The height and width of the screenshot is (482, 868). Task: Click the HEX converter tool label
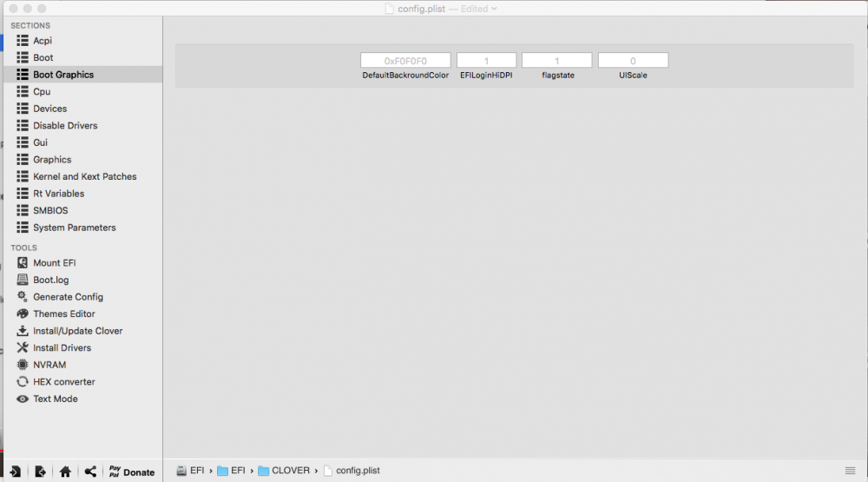(x=63, y=382)
